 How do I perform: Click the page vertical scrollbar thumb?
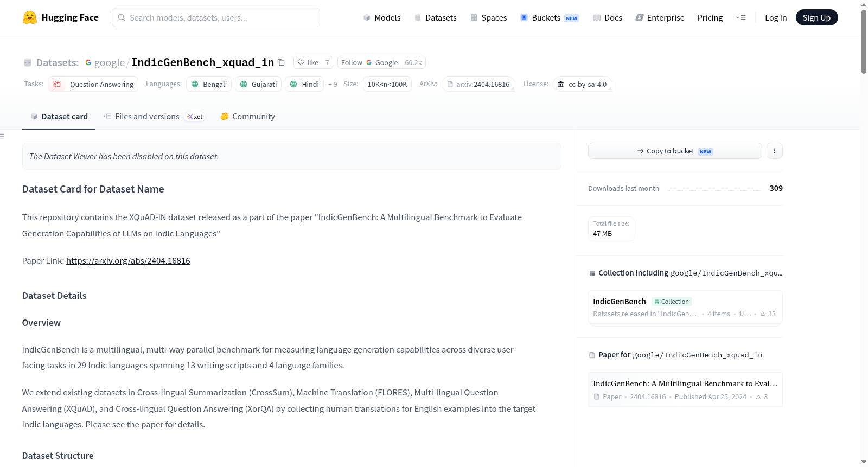(864, 41)
